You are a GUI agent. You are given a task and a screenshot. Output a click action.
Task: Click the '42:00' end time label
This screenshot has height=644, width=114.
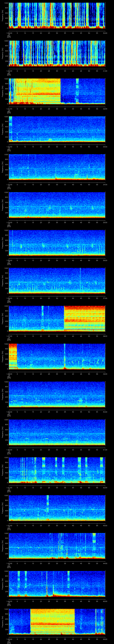coord(105,487)
